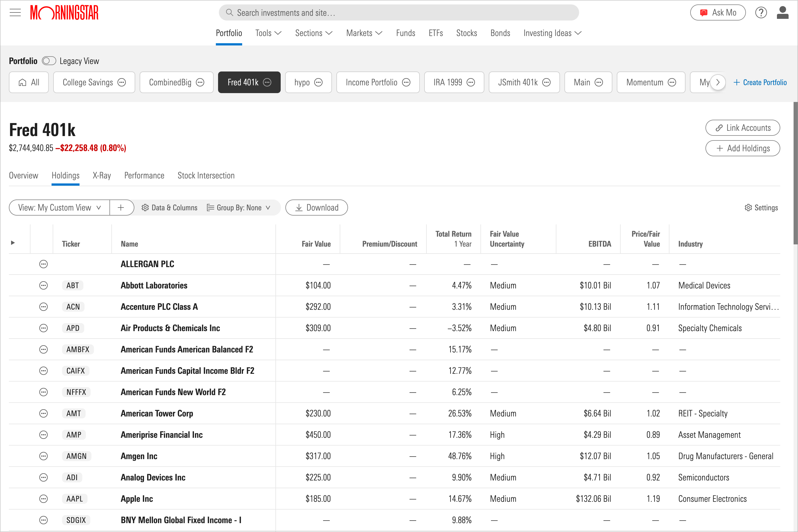Add a new view with plus icon
The height and width of the screenshot is (532, 798).
[121, 208]
